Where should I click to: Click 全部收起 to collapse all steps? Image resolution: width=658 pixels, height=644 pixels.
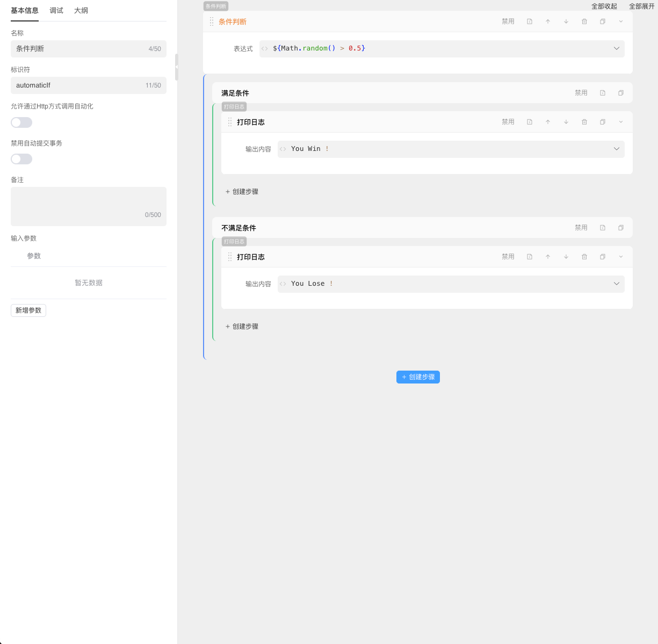click(604, 6)
